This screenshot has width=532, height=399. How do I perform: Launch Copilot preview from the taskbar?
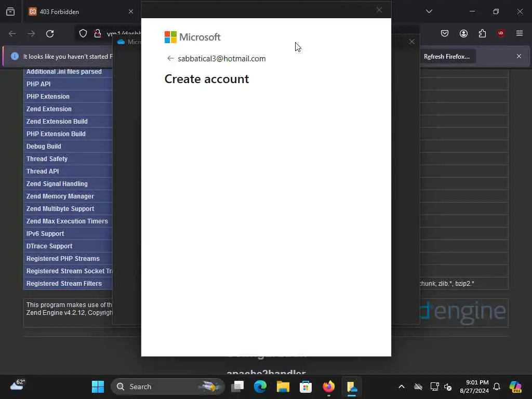[x=516, y=387]
